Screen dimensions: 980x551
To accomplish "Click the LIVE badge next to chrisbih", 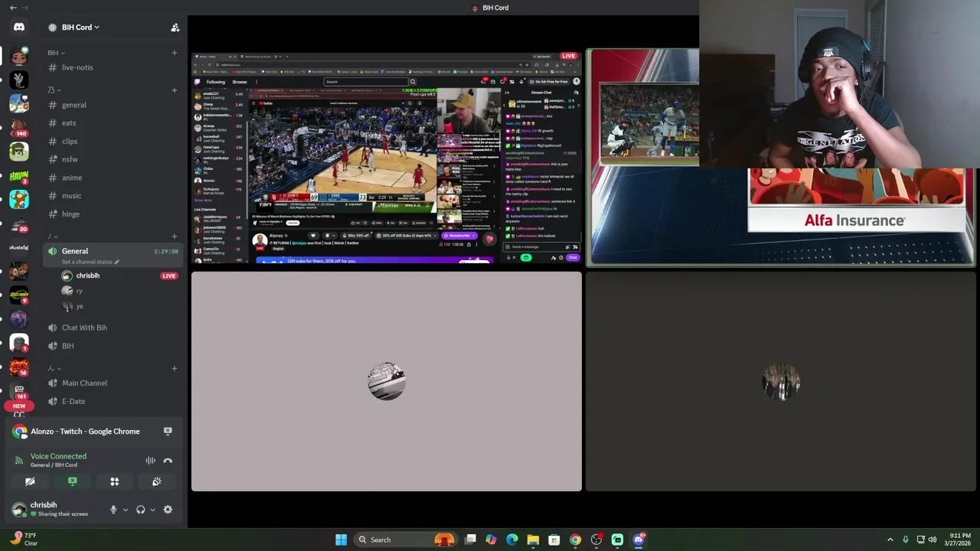I will tap(169, 275).
